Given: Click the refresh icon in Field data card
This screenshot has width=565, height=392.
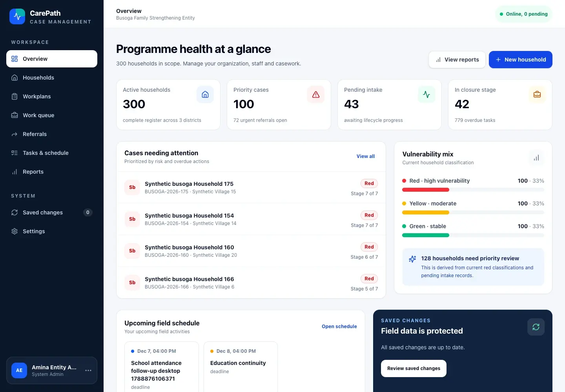Looking at the screenshot, I should (536, 327).
